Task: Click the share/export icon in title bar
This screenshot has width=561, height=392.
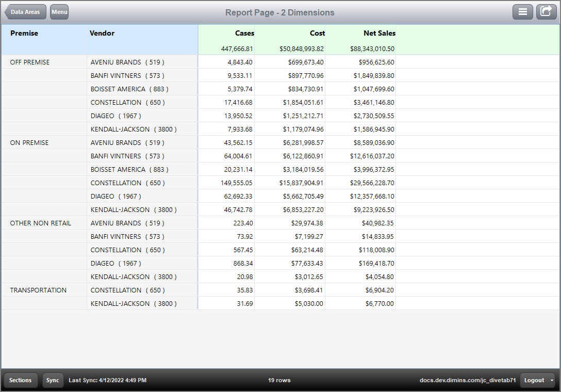Action: pyautogui.click(x=546, y=11)
